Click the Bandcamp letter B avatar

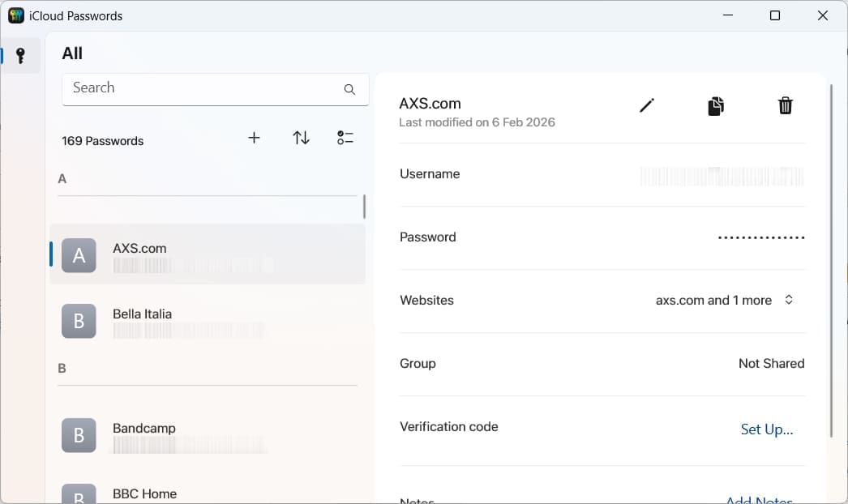pyautogui.click(x=79, y=435)
